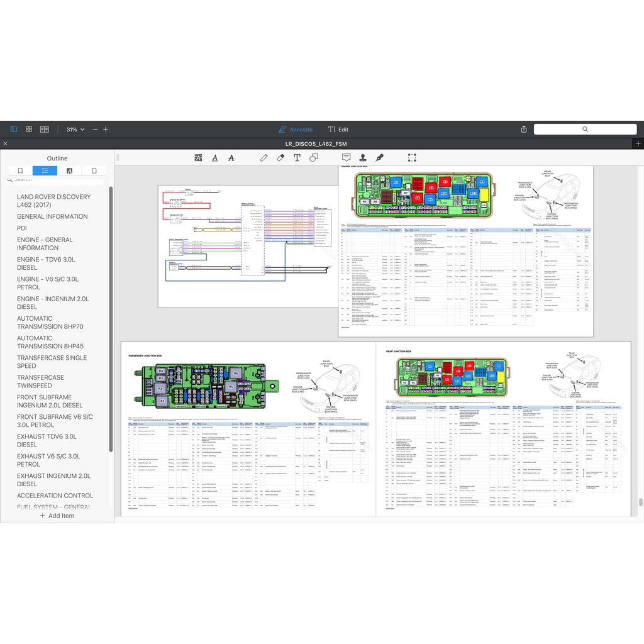This screenshot has height=644, width=644.
Task: Switch to page thumbnails grid view
Action: tap(29, 130)
